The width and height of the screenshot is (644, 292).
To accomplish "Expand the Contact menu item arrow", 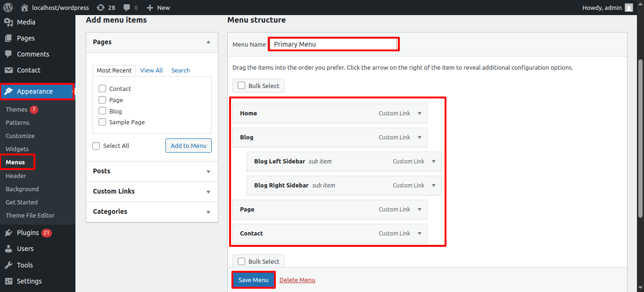I will (x=420, y=234).
